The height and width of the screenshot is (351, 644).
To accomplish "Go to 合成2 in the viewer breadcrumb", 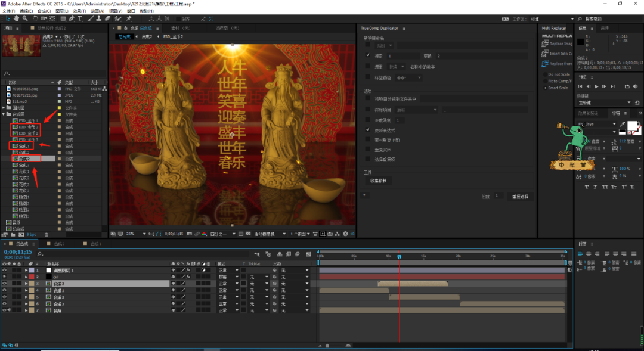I will coord(147,36).
